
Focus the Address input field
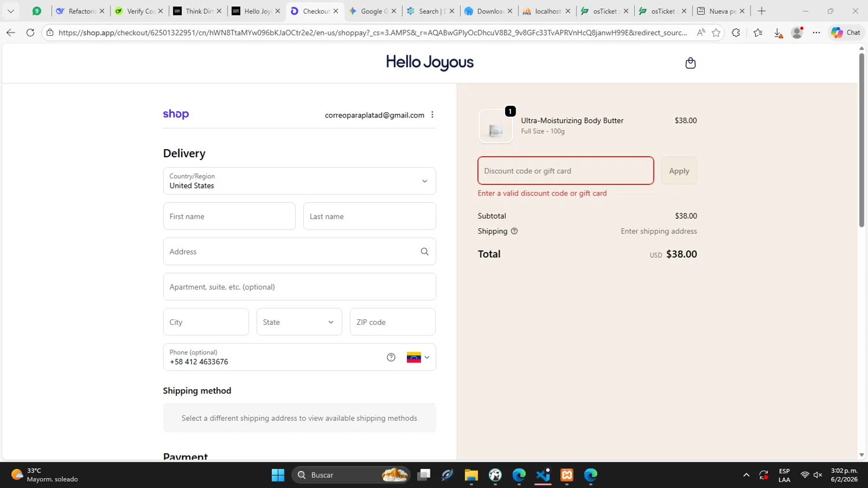300,252
